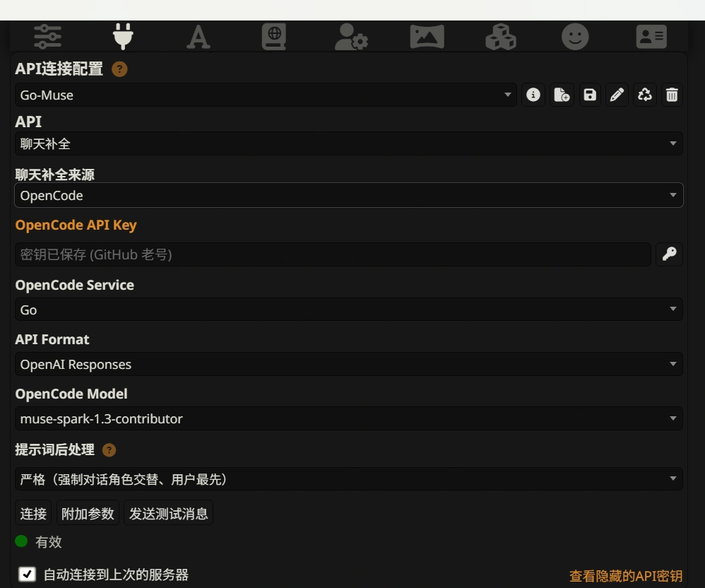
Task: Open user settings person-gear icon
Action: pos(351,37)
